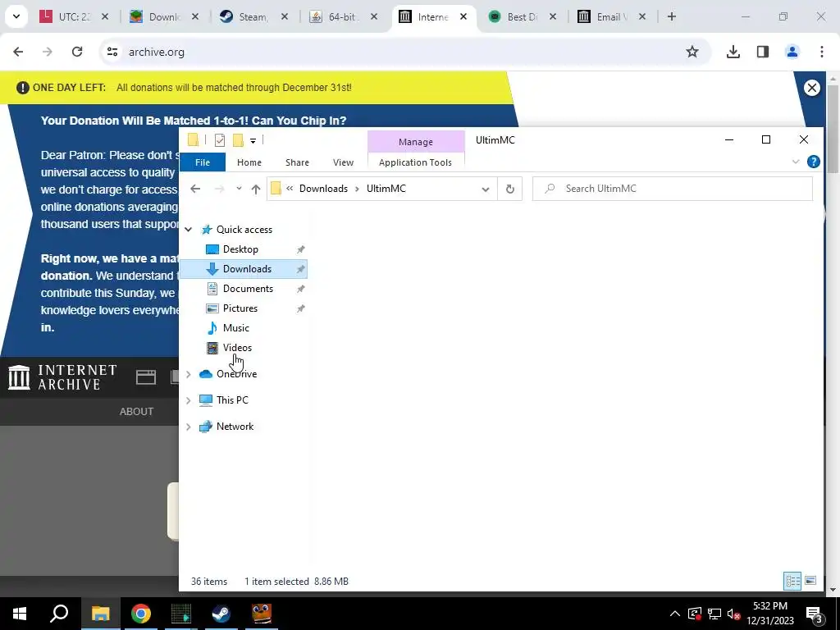Screen dimensions: 840x630
Task: Unpin Desktop from Quick access
Action: [300, 249]
